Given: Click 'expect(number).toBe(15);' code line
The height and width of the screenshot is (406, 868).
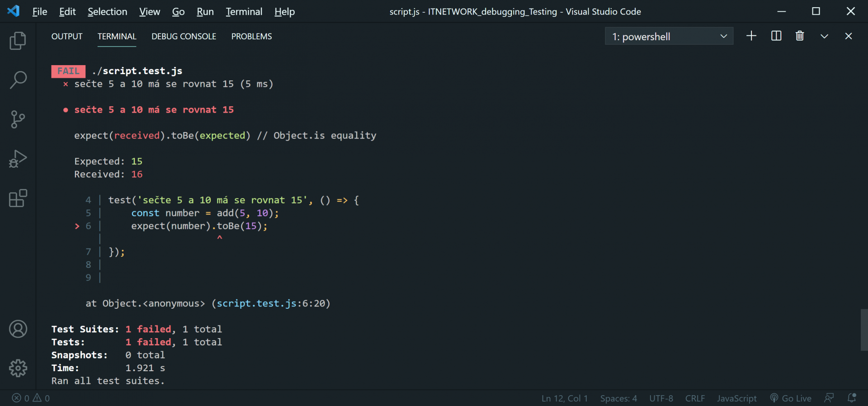Looking at the screenshot, I should pos(199,226).
